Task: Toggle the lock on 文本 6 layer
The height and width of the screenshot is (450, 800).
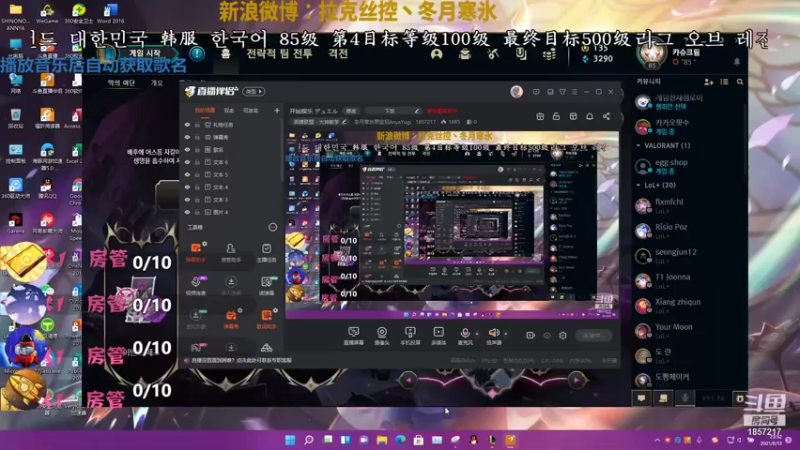Action: click(197, 162)
